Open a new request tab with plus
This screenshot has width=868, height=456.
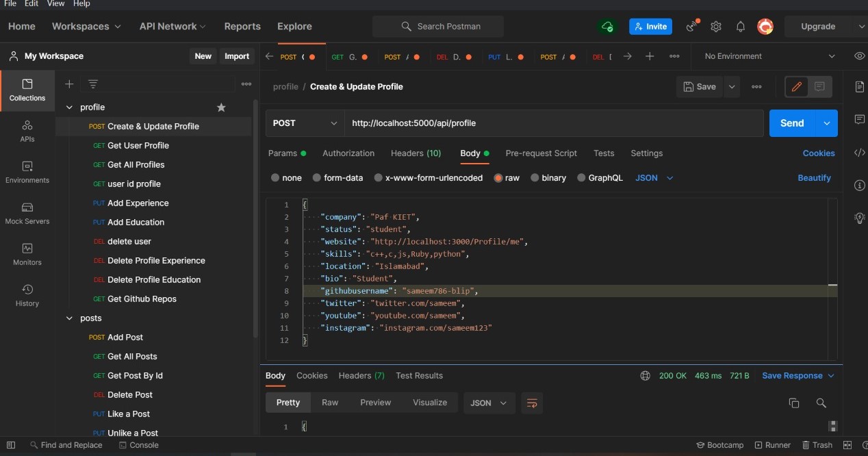point(650,56)
